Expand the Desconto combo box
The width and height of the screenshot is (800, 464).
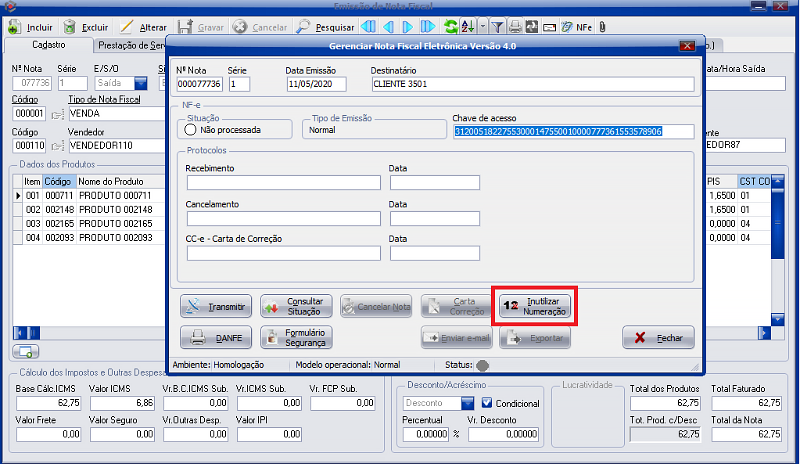click(x=467, y=403)
